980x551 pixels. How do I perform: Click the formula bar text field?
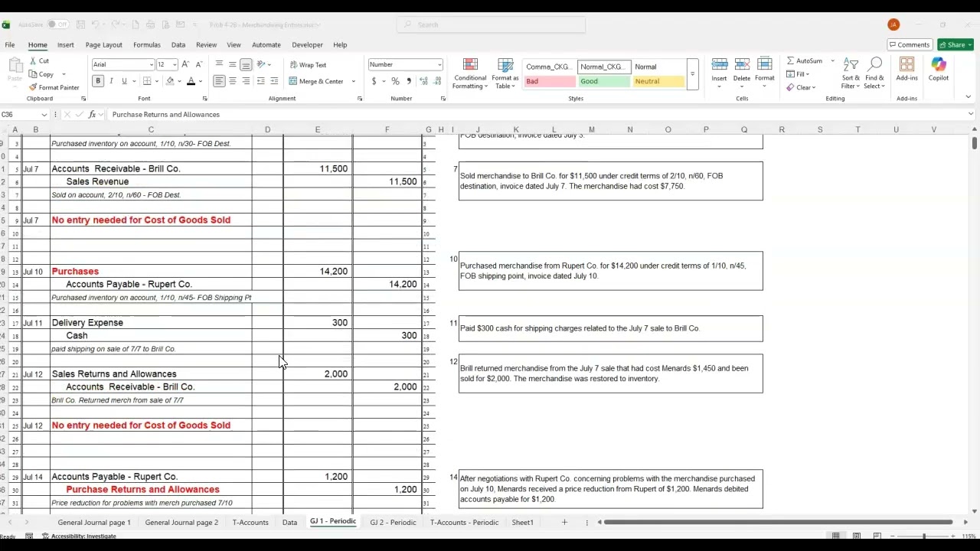coord(536,114)
